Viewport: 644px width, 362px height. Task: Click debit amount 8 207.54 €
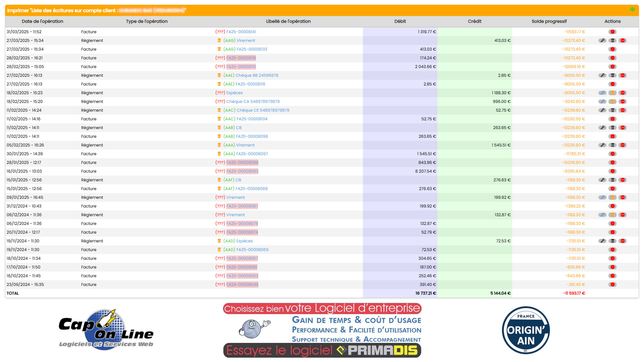[x=425, y=171]
